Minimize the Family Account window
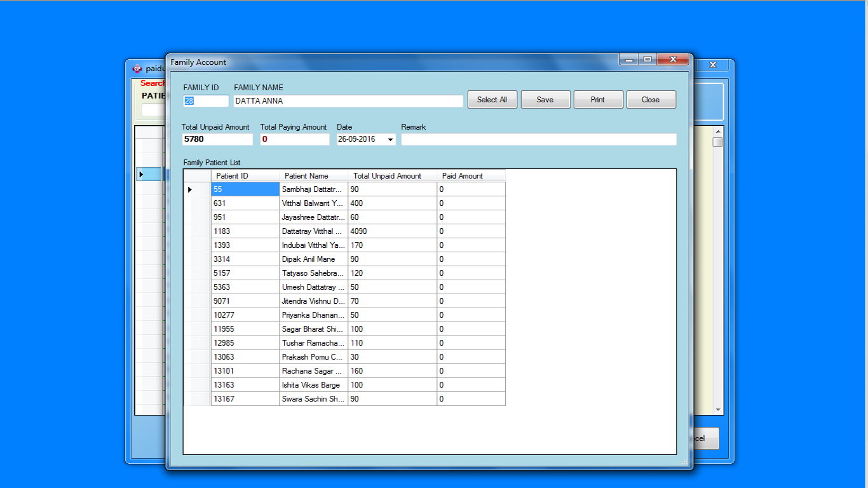Viewport: 868px width, 488px height. point(630,60)
